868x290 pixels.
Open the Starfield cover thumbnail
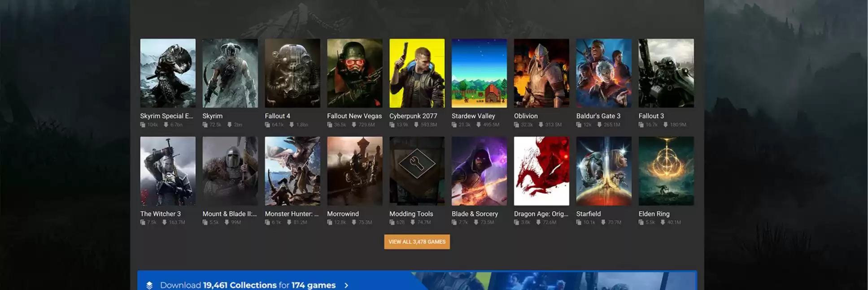pos(604,171)
